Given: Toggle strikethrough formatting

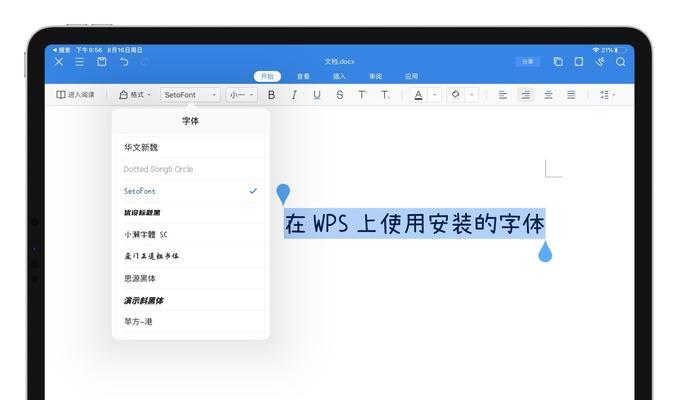Looking at the screenshot, I should 340,95.
